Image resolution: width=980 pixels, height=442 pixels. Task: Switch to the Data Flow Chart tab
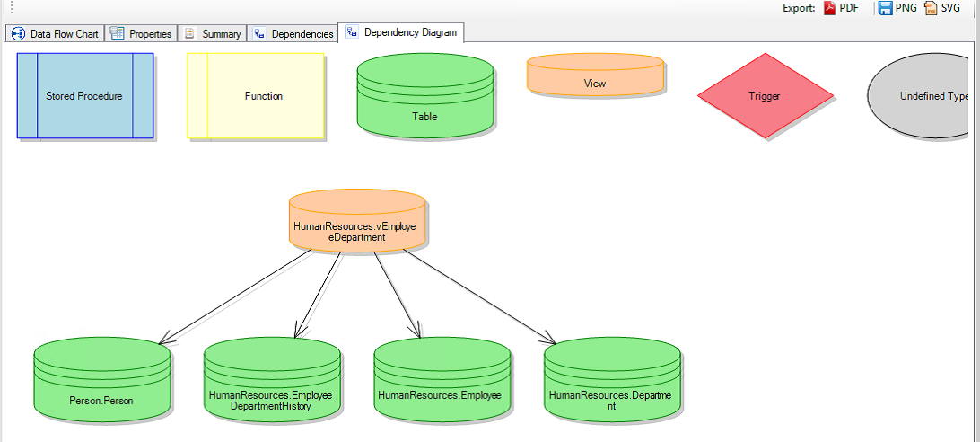pos(55,34)
